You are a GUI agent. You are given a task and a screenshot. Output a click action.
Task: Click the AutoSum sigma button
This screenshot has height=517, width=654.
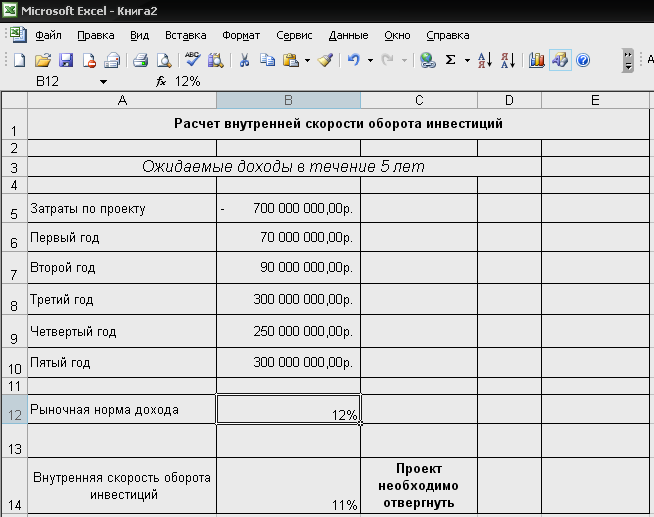coord(450,60)
